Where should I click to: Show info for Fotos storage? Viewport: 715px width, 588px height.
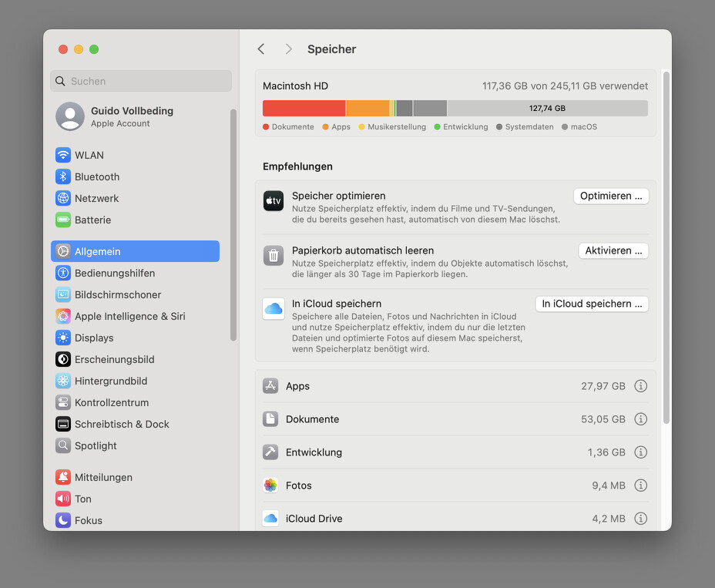click(641, 486)
